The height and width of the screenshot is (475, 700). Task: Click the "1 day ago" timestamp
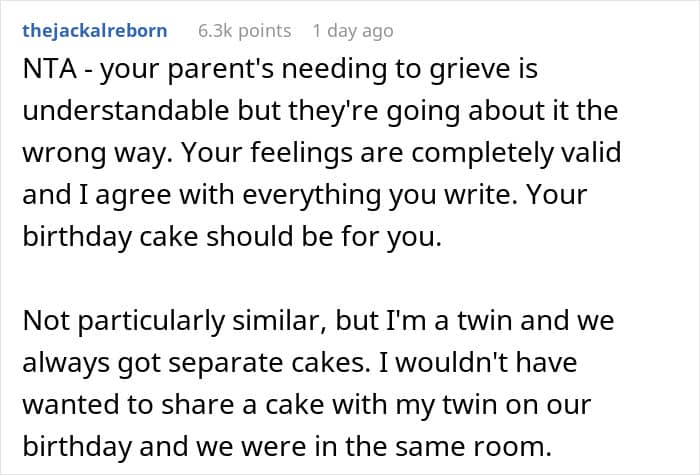tap(353, 31)
